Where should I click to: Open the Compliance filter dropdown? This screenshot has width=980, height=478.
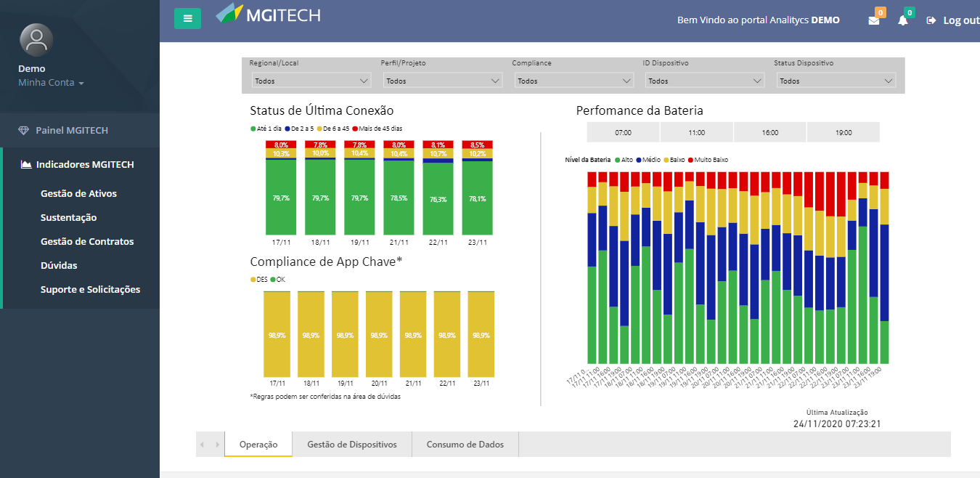coord(574,81)
